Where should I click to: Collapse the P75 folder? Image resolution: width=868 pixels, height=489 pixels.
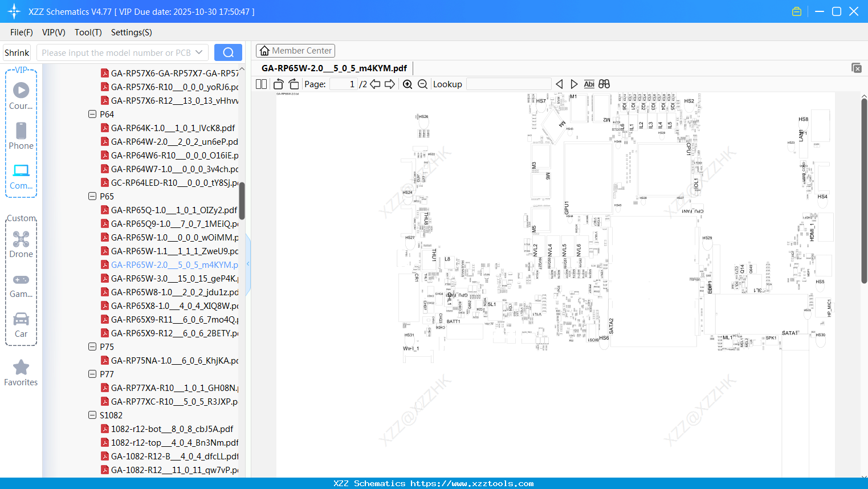(92, 347)
